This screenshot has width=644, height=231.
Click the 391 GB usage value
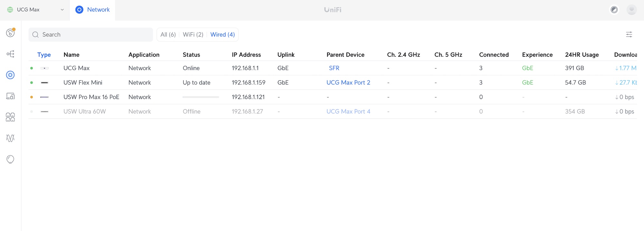[x=575, y=68]
